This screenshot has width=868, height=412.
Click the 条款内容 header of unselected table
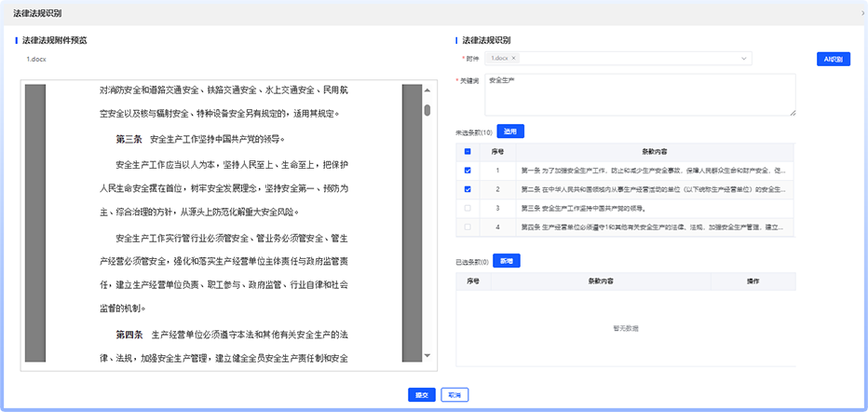[655, 151]
